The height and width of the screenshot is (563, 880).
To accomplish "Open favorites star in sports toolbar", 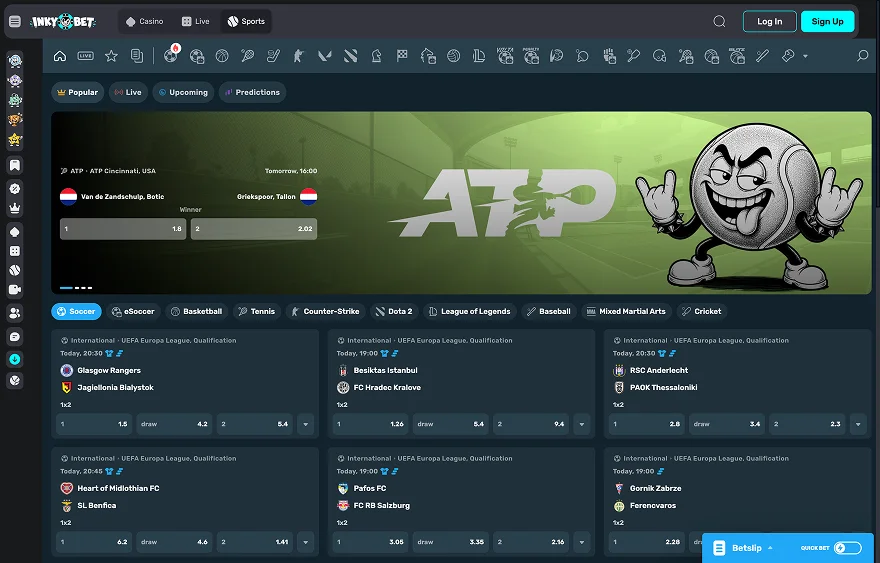I will pos(111,56).
